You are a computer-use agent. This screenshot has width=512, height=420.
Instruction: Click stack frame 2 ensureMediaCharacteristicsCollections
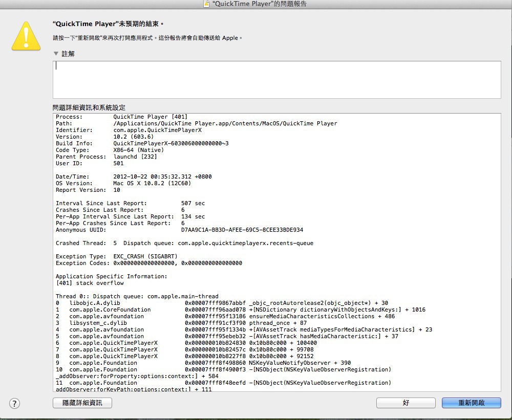pyautogui.click(x=225, y=316)
